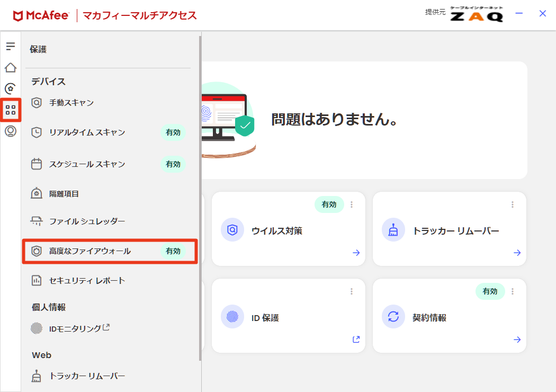Collapse the hamburger menu icon in sidebar

pos(11,46)
